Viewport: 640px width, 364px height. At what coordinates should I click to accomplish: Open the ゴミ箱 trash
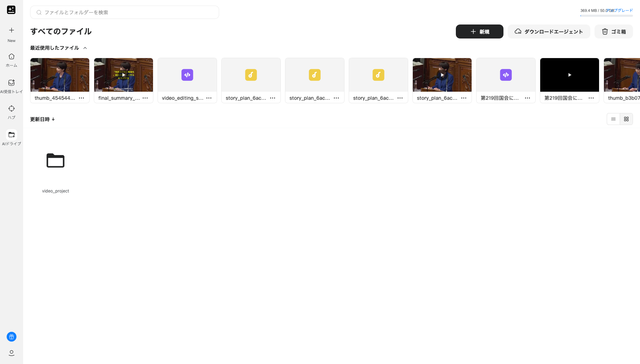coord(613,31)
